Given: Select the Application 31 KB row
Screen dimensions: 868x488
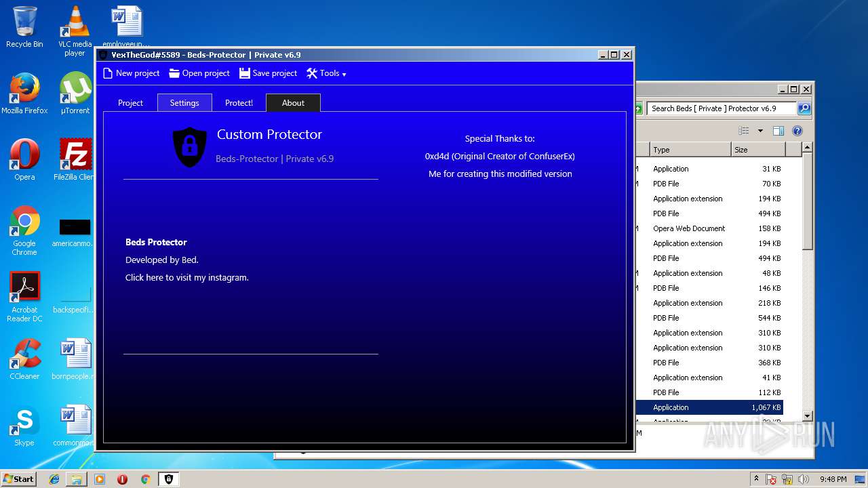Looking at the screenshot, I should click(709, 169).
